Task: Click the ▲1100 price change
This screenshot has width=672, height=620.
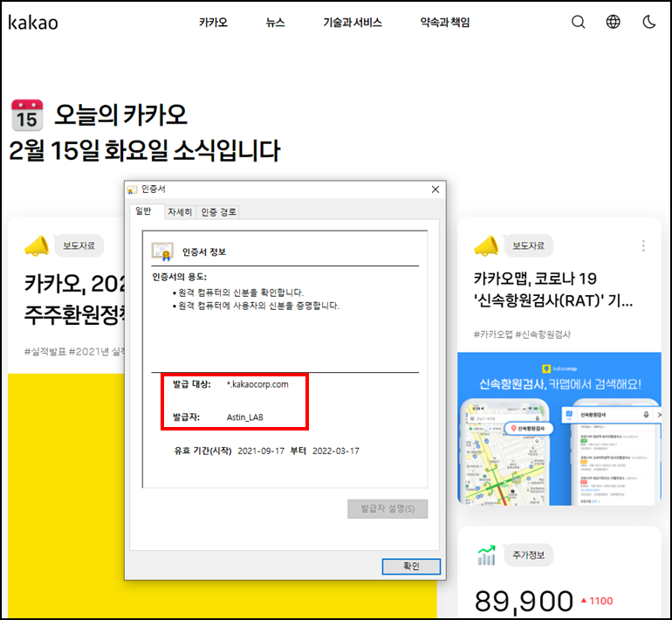Action: [597, 601]
